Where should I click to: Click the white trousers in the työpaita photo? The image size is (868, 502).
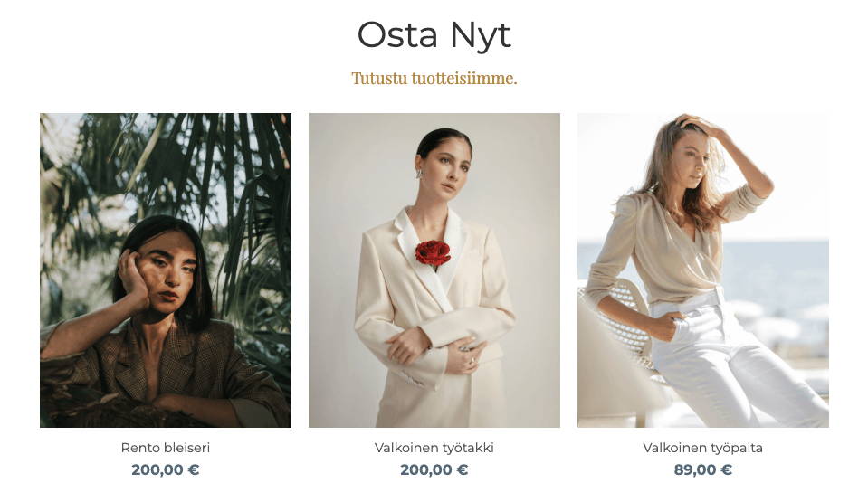tap(730, 360)
